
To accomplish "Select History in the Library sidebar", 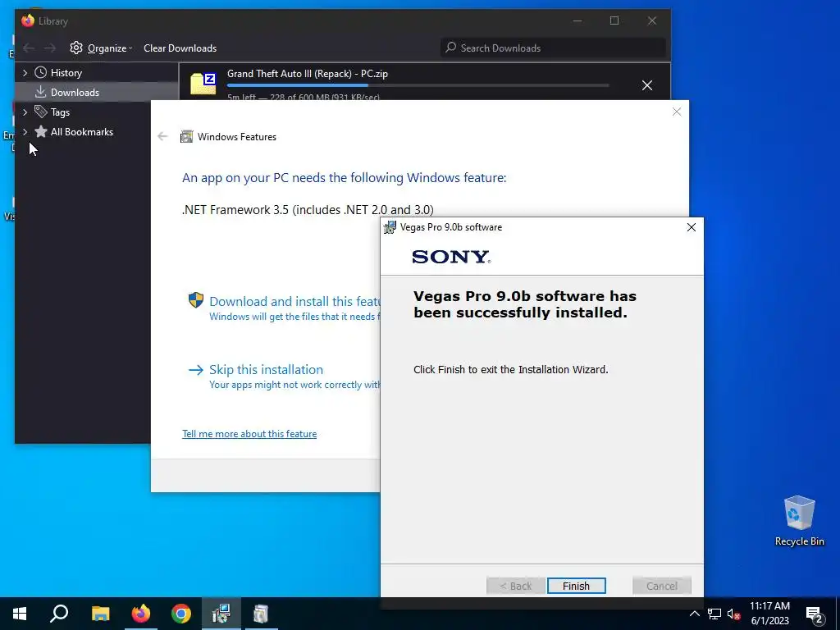I will 66,72.
